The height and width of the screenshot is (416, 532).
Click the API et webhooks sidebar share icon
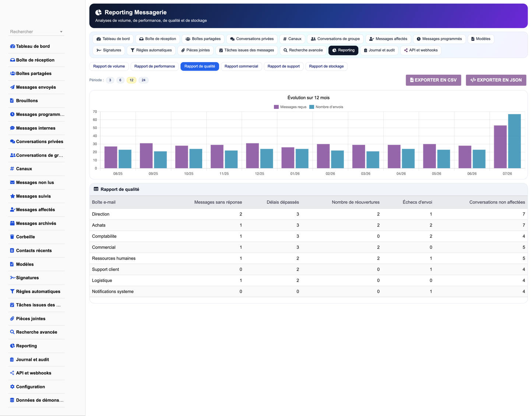pyautogui.click(x=12, y=373)
